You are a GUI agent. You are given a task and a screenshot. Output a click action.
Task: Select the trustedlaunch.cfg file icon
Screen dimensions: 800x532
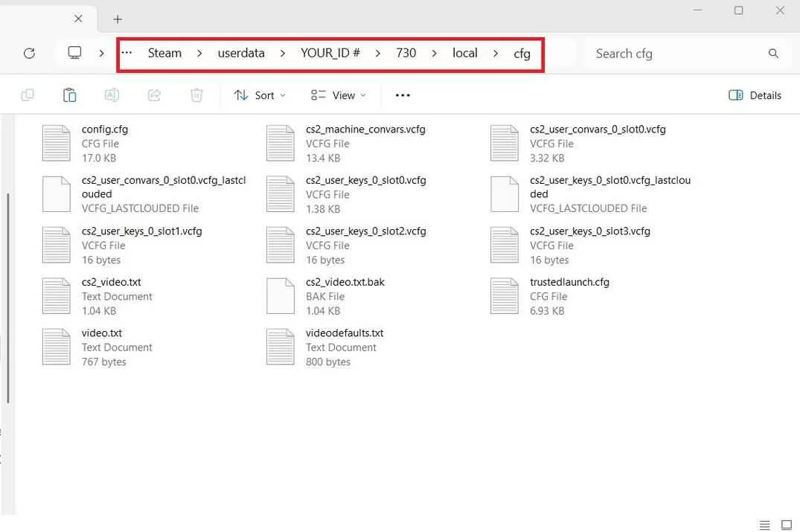tap(504, 296)
